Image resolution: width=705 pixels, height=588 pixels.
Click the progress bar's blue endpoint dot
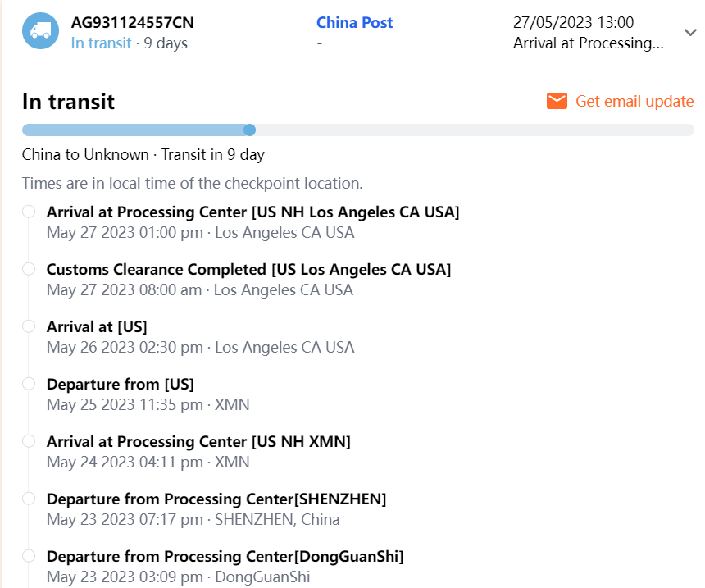click(x=250, y=130)
